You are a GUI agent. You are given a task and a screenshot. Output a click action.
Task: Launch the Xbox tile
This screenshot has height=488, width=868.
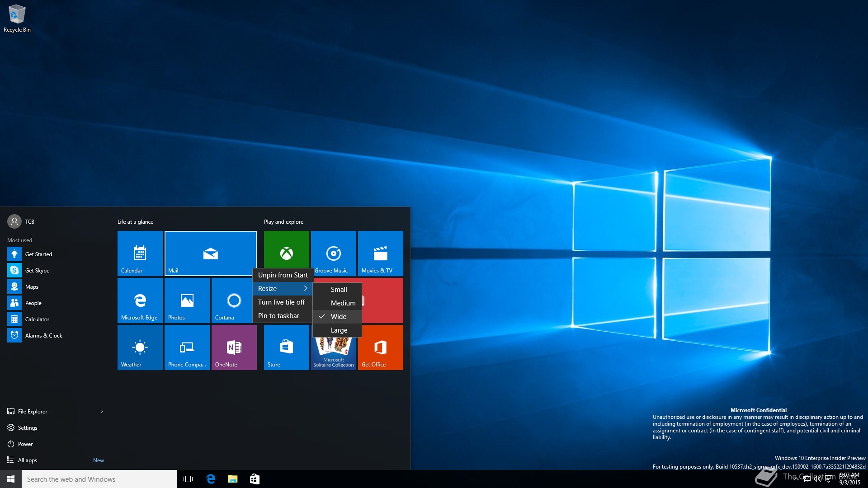coord(287,249)
